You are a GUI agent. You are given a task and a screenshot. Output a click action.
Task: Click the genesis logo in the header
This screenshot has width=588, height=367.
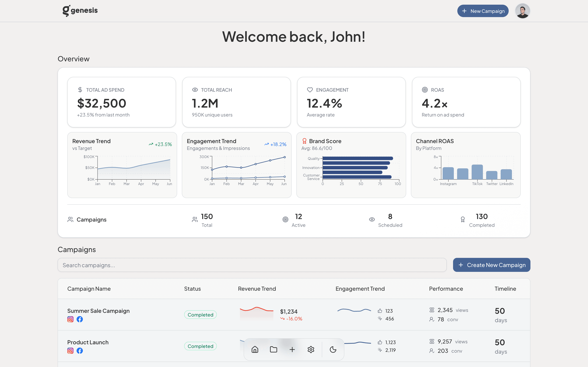(80, 10)
